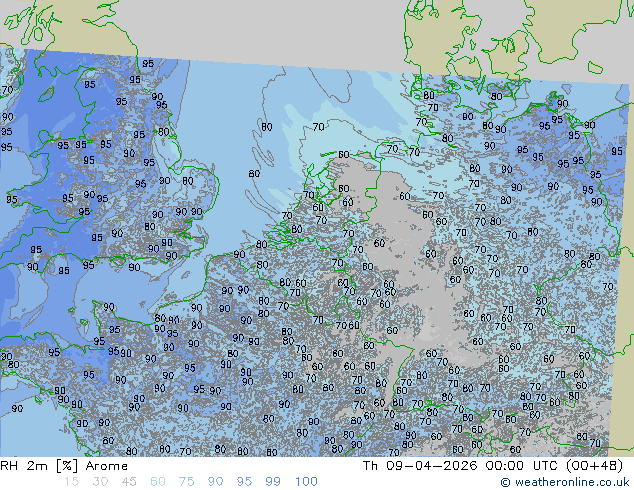This screenshot has width=634, height=490.
Task: Select the legend value 15
Action: [71, 482]
